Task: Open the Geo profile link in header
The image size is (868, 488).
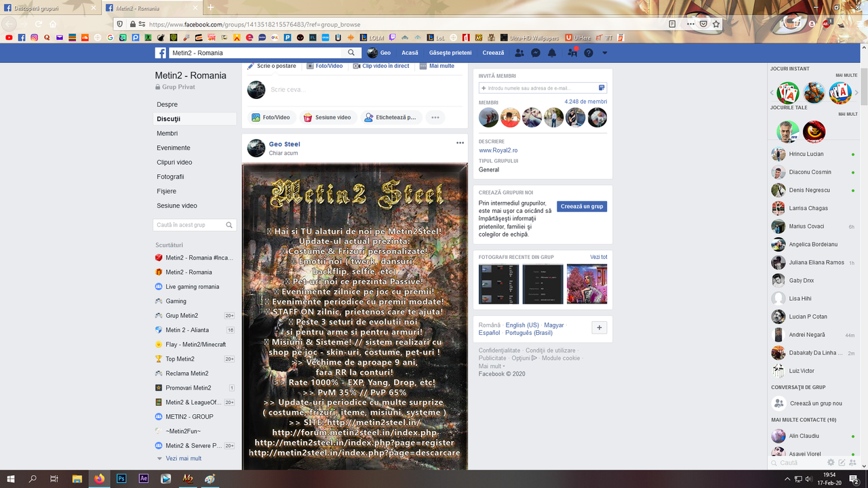Action: (379, 53)
